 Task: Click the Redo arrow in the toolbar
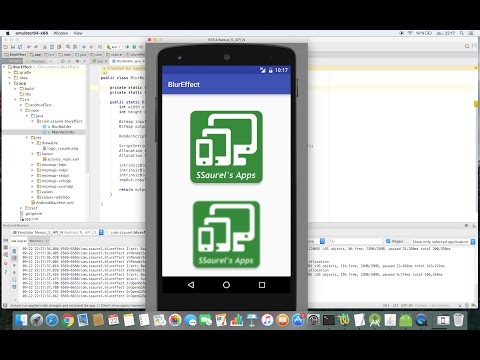click(x=36, y=47)
